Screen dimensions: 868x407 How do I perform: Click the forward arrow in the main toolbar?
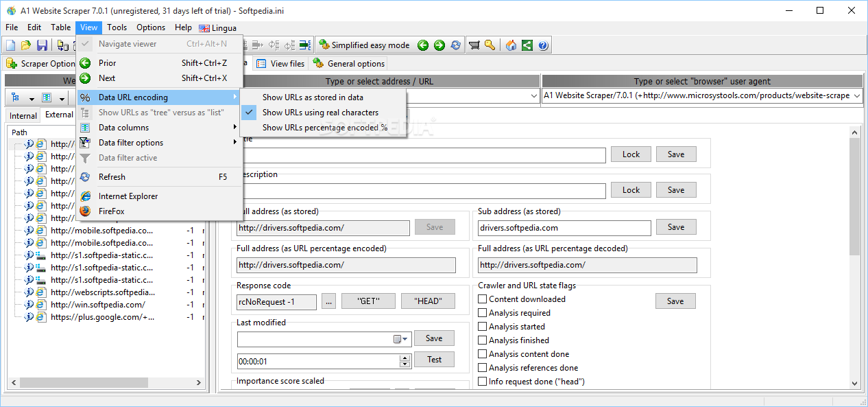[x=439, y=45]
